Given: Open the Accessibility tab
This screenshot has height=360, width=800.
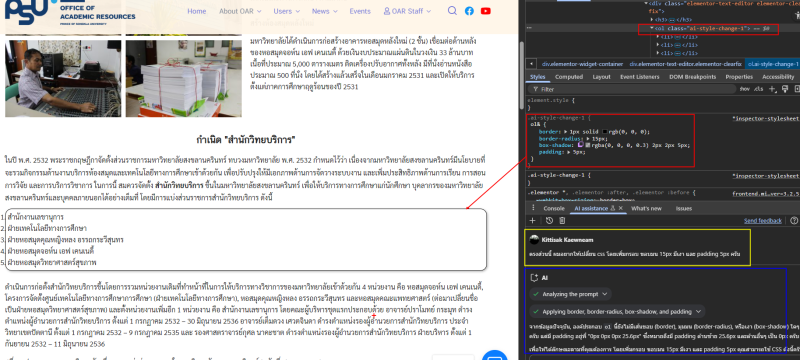Looking at the screenshot, I should [x=778, y=77].
